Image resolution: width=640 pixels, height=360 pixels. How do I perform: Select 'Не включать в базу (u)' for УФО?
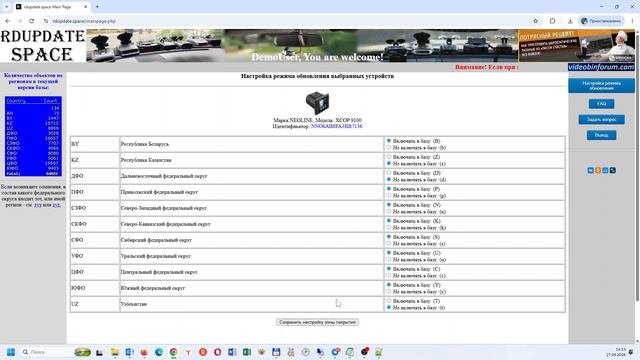coord(389,259)
